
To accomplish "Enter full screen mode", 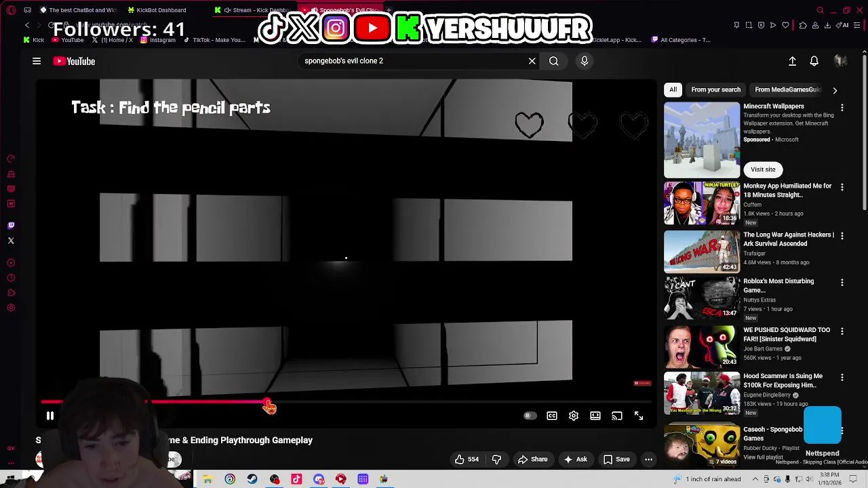I will point(639,415).
